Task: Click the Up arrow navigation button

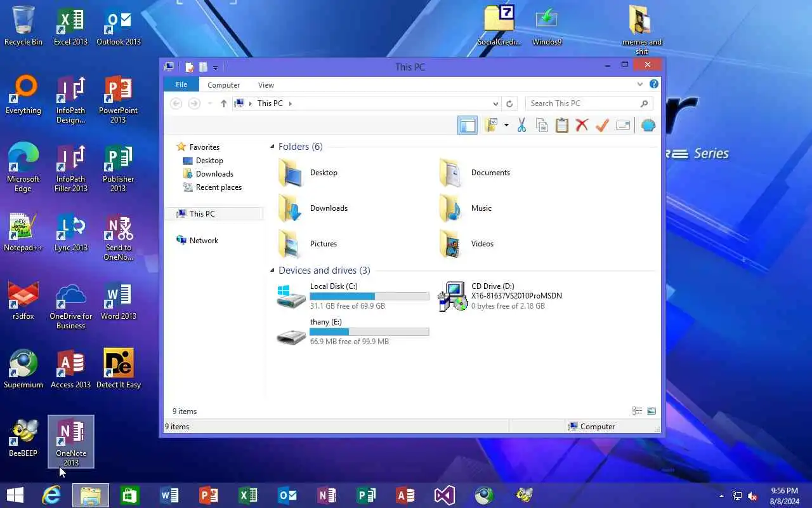Action: pyautogui.click(x=223, y=104)
